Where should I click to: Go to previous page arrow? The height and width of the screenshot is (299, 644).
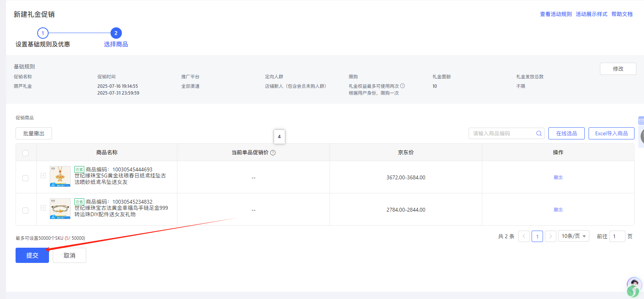click(524, 236)
